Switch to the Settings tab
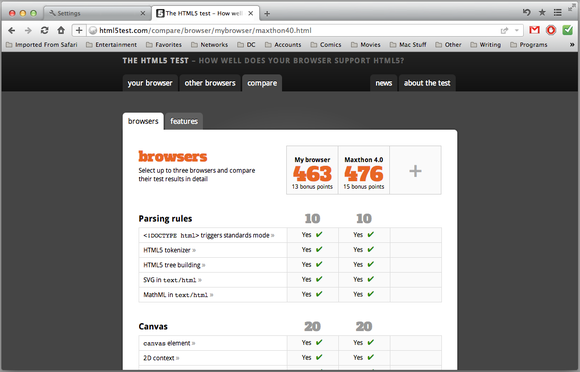 (x=97, y=13)
